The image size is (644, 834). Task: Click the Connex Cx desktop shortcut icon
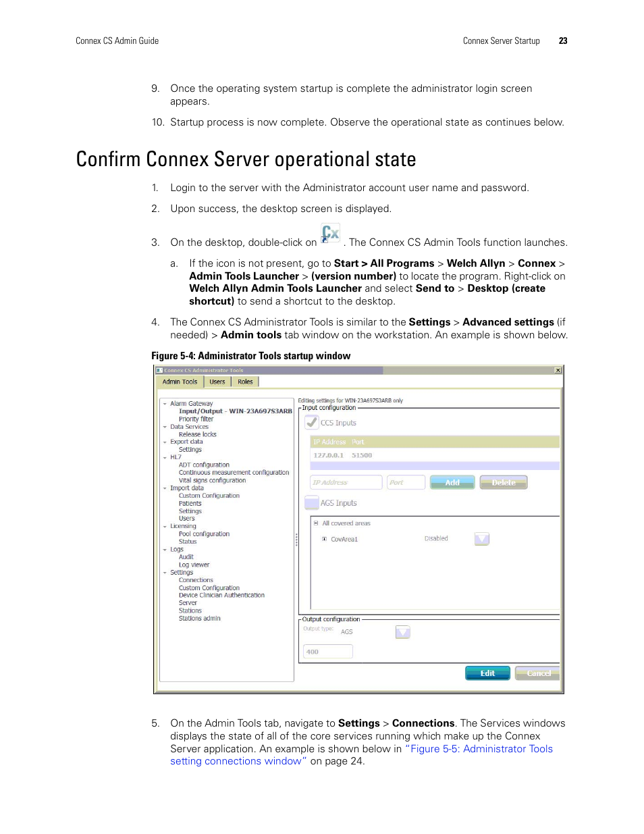pyautogui.click(x=330, y=234)
